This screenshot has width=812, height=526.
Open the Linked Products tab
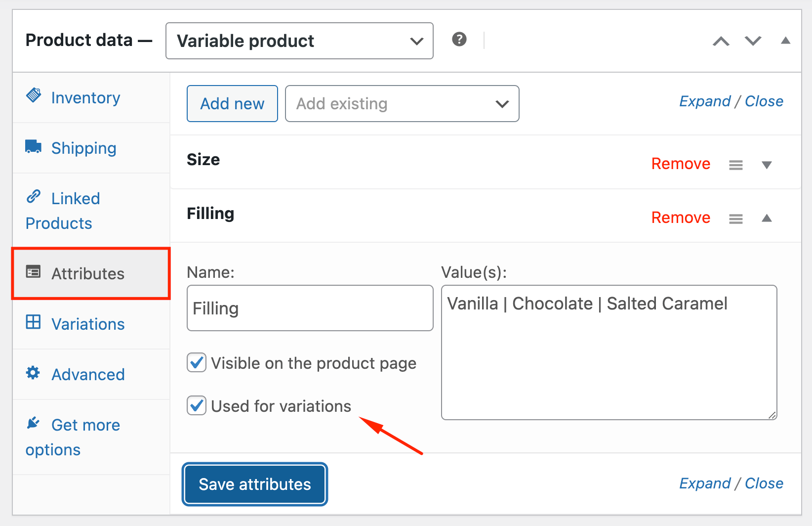pos(91,211)
